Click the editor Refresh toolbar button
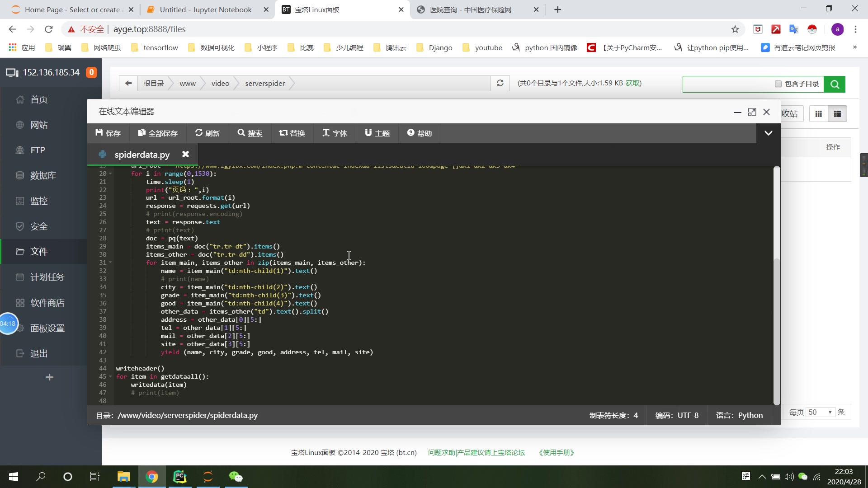This screenshot has height=488, width=868. 208,133
